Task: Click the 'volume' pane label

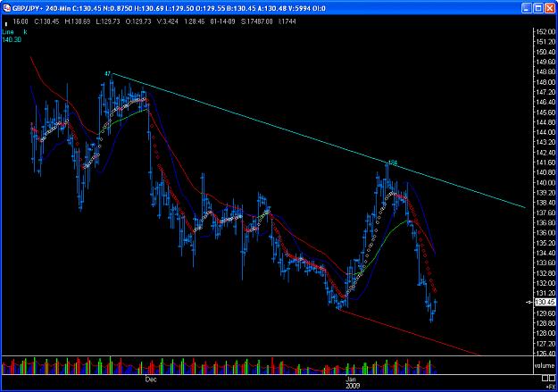Action: tap(545, 365)
